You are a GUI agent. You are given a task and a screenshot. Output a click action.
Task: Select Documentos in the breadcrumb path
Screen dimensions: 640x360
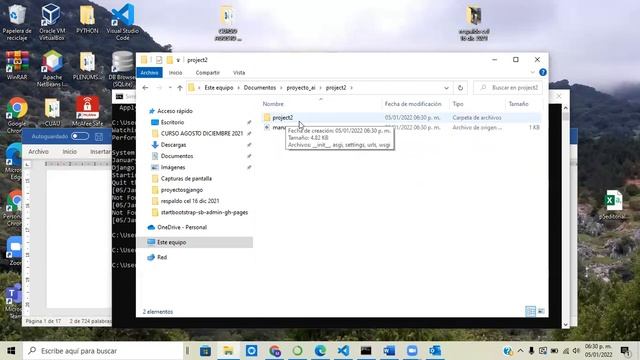coord(260,88)
